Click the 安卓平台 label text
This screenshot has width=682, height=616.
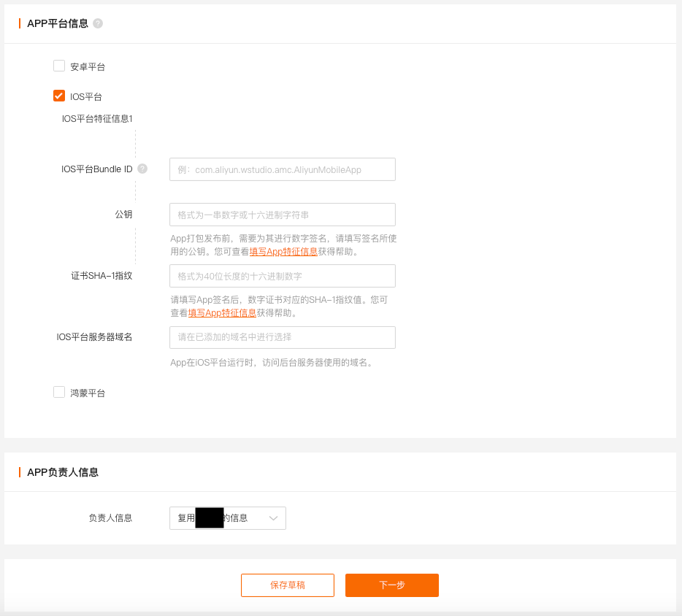88,66
